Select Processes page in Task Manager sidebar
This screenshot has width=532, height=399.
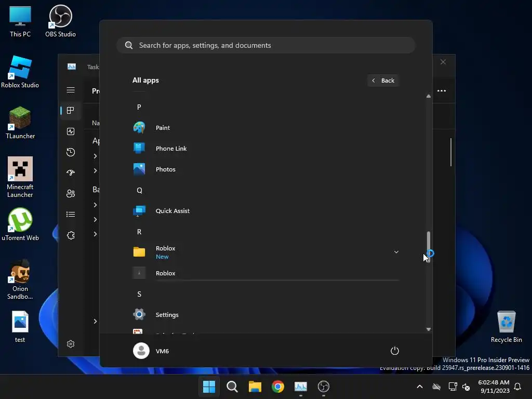71,110
